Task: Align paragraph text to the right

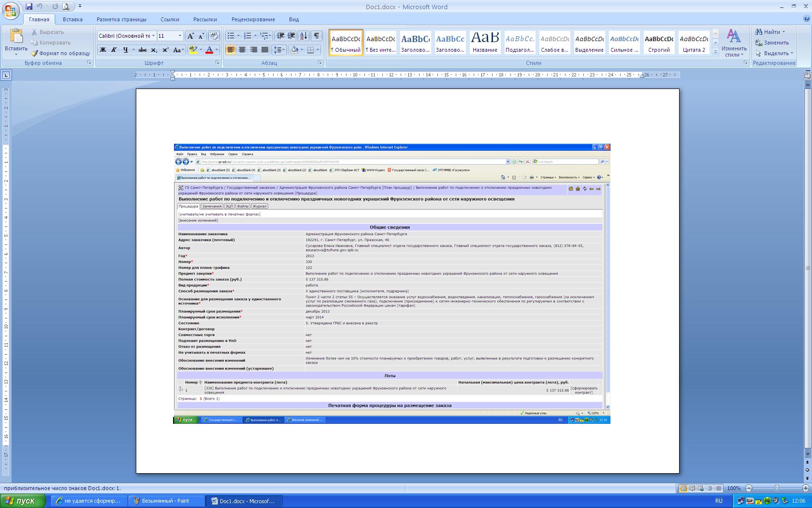Action: pos(253,50)
